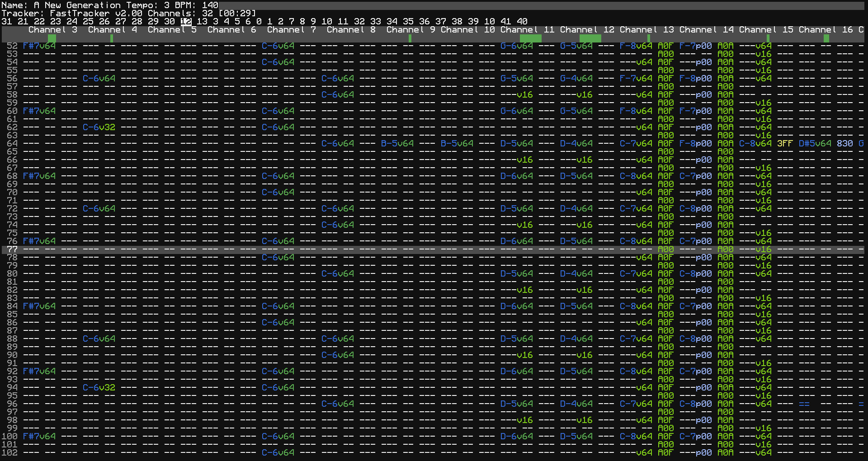This screenshot has height=461, width=868.
Task: Select the 'Channel 4' column header
Action: click(x=113, y=29)
